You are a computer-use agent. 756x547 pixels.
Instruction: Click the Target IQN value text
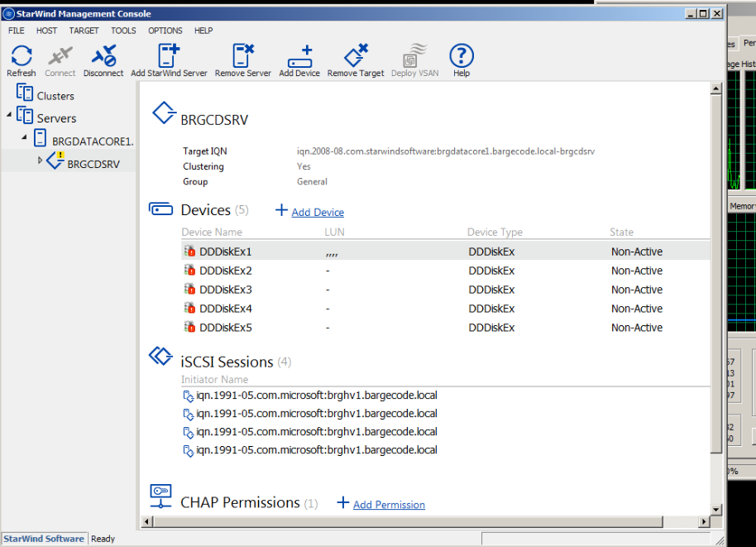pos(446,151)
